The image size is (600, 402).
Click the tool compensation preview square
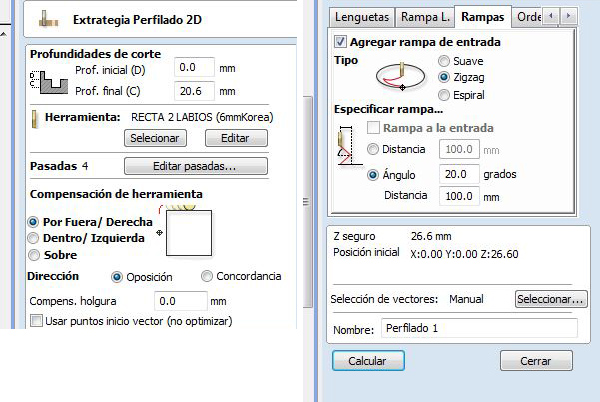pos(189,233)
